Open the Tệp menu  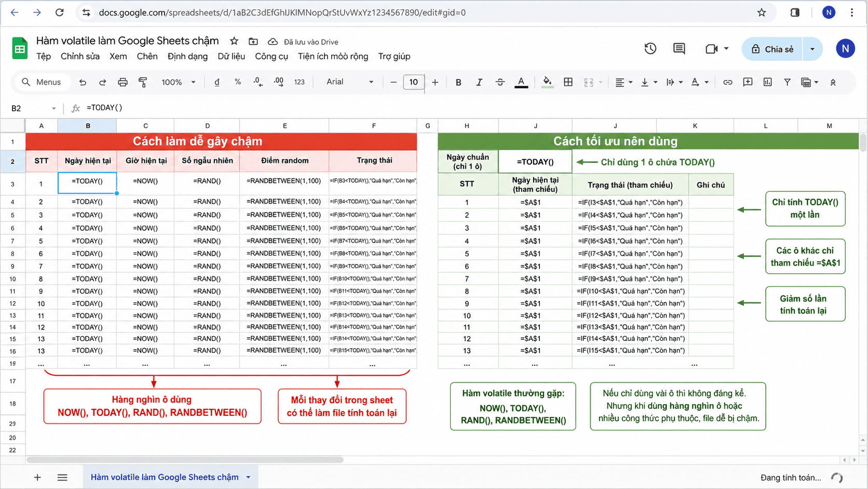44,56
